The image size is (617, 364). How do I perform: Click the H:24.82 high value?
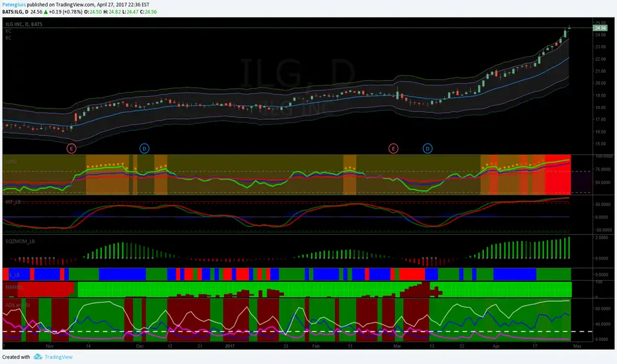coord(112,12)
